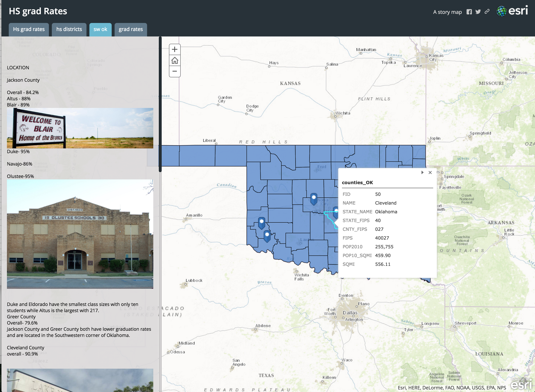
Task: Select the Jackson County map pin
Action: [267, 236]
